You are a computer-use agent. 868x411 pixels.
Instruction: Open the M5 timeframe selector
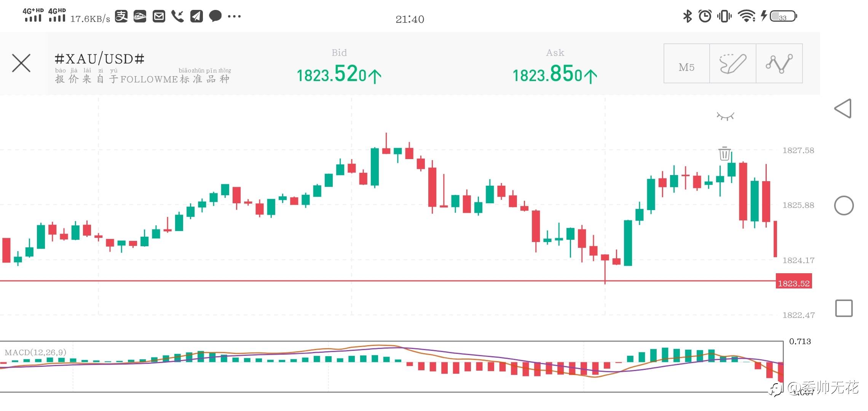[686, 64]
